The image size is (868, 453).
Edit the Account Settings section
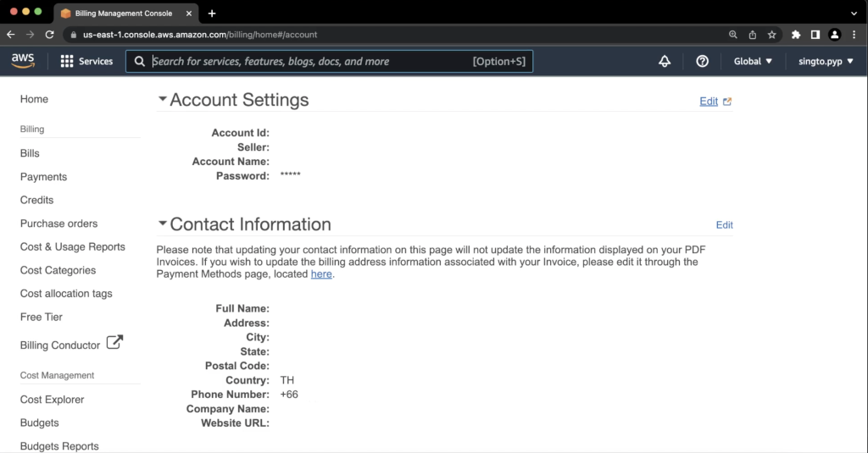(x=709, y=102)
